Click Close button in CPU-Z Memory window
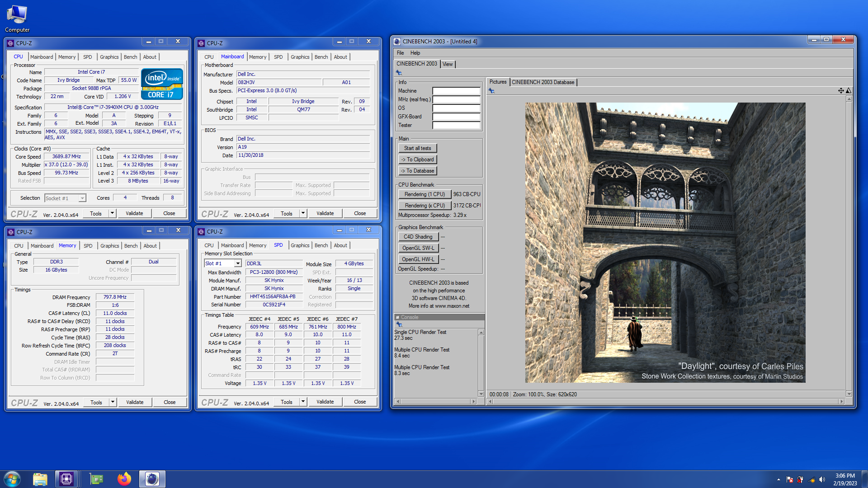868x488 pixels. (170, 403)
